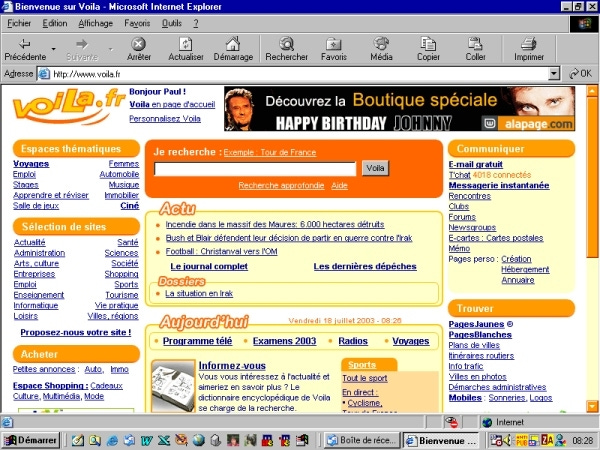This screenshot has height=450, width=600.
Task: Open the Messagerie instantanée link
Action: click(499, 185)
